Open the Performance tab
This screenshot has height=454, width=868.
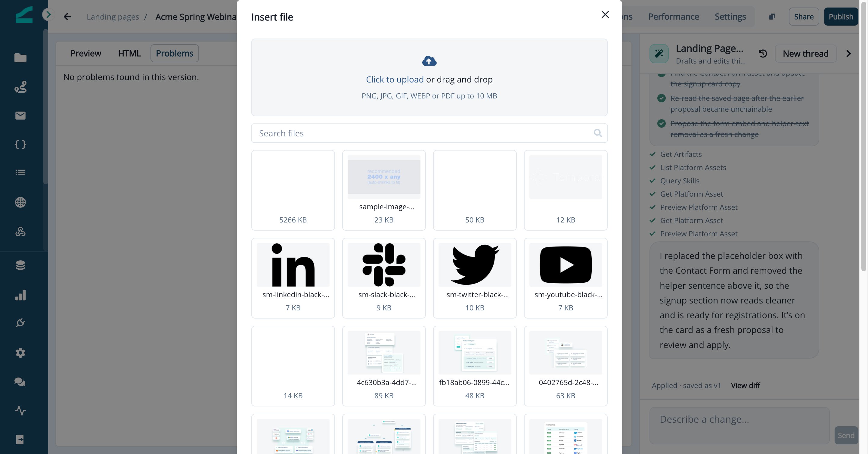(x=673, y=17)
